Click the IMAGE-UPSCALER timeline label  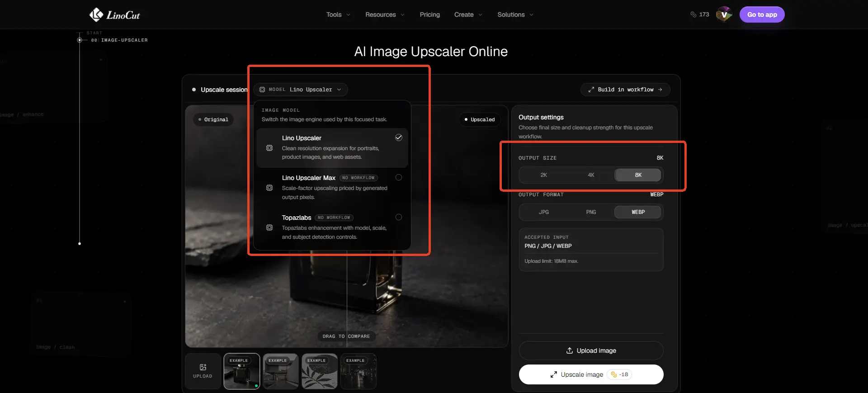[x=124, y=40]
